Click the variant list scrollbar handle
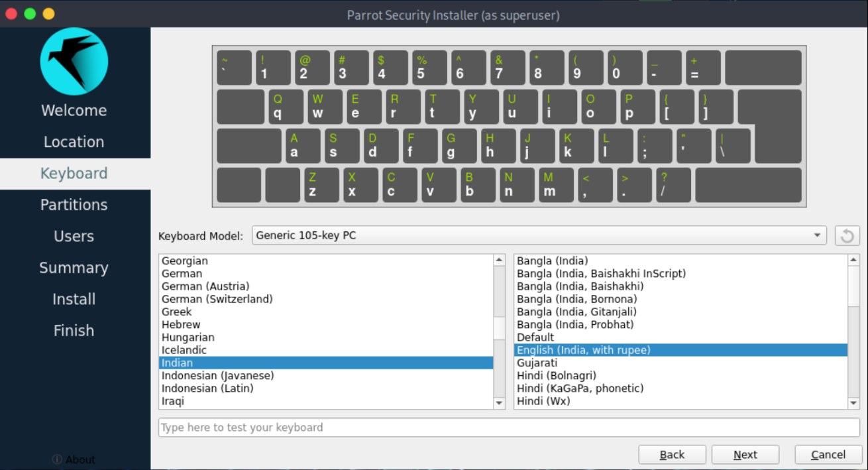Image resolution: width=868 pixels, height=470 pixels. click(854, 286)
